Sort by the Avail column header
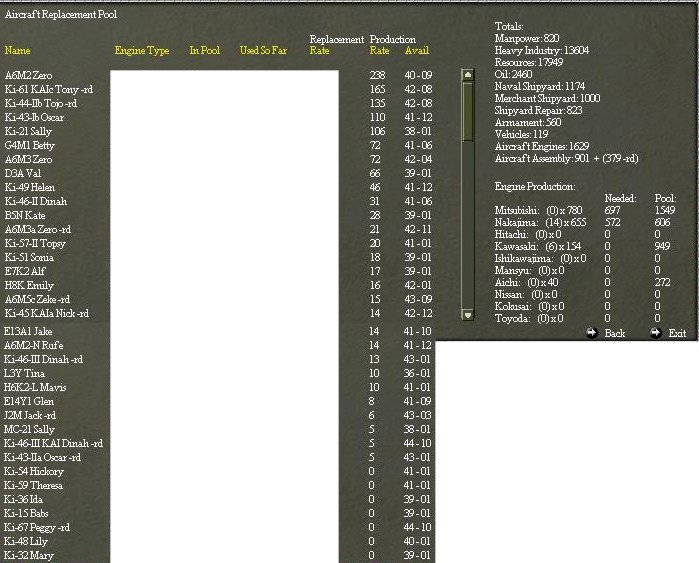This screenshot has height=563, width=699. [417, 50]
